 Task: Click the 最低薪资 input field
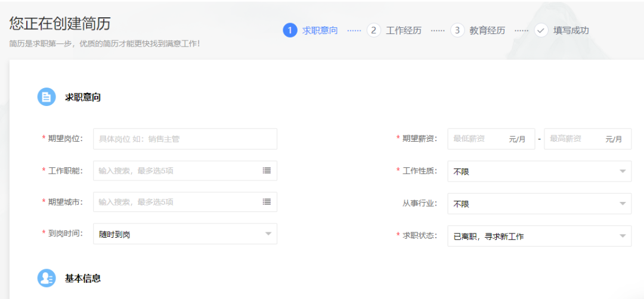click(x=477, y=139)
